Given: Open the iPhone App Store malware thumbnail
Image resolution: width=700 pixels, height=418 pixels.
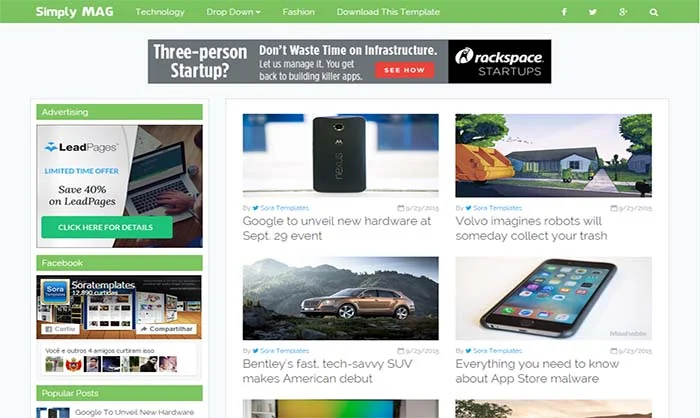Looking at the screenshot, I should pyautogui.click(x=554, y=298).
